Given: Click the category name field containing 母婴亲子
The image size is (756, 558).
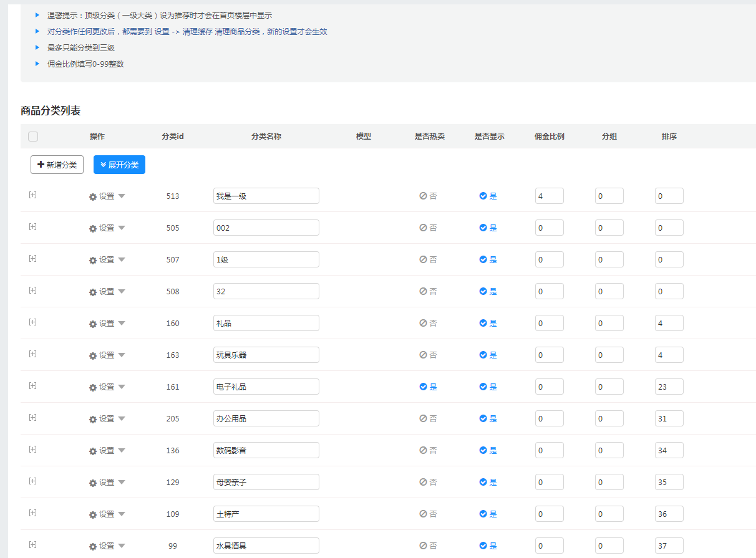Looking at the screenshot, I should tap(266, 482).
